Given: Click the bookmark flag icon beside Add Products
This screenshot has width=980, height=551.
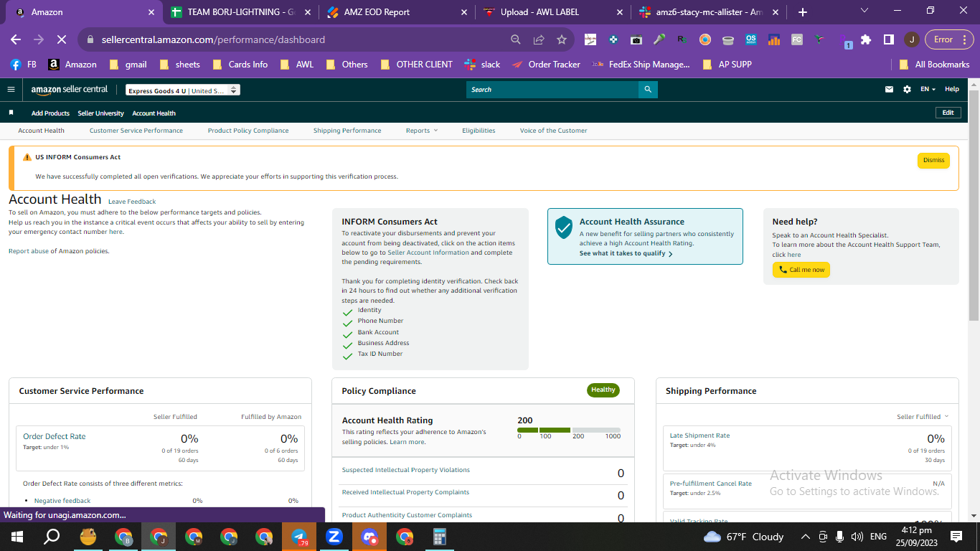Looking at the screenshot, I should [11, 113].
